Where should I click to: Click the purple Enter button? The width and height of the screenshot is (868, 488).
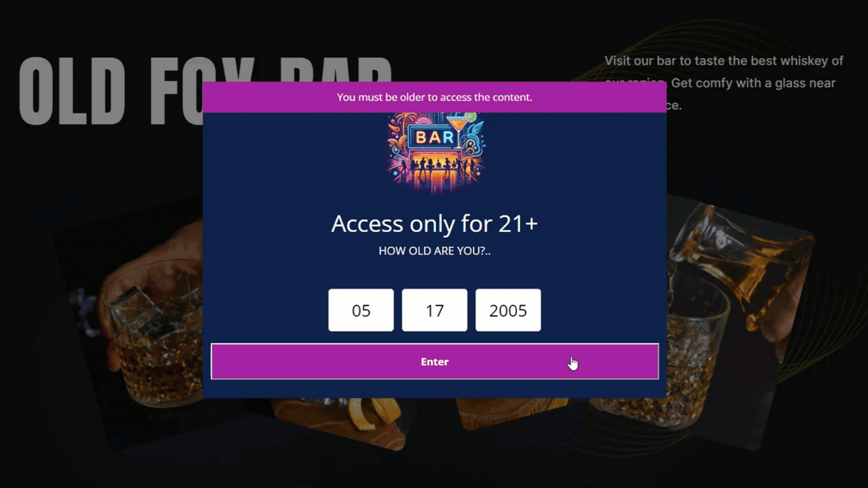pyautogui.click(x=435, y=361)
